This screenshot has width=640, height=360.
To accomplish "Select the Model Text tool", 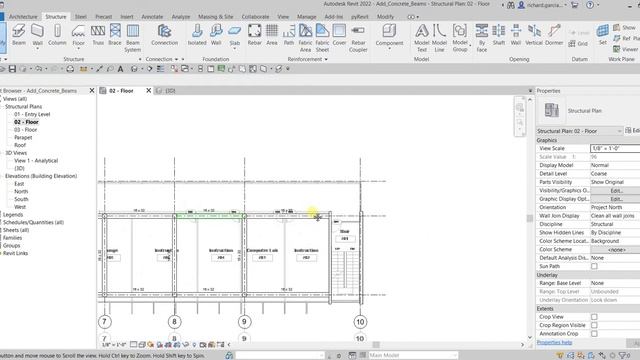I will [x=422, y=38].
